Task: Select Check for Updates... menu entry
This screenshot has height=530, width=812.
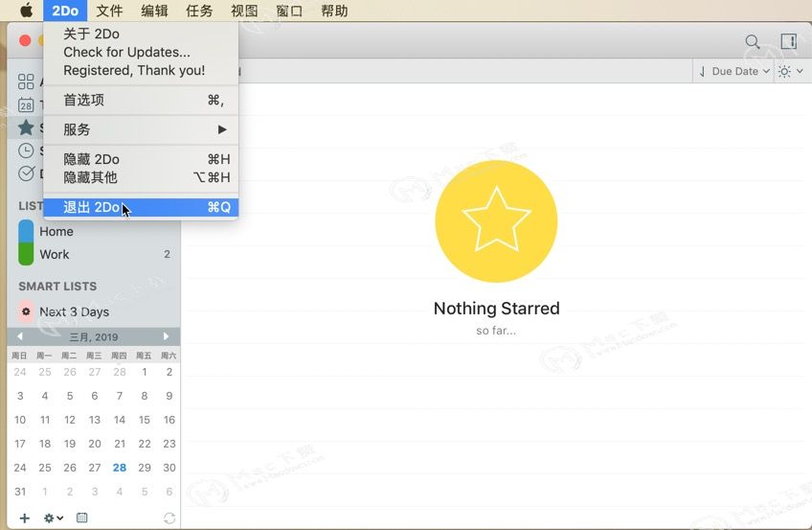Action: [141, 53]
